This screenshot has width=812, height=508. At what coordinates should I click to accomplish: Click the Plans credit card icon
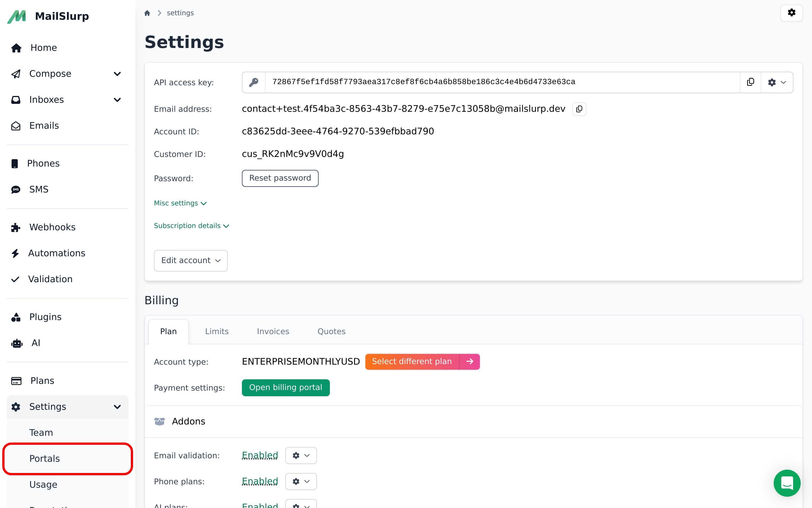(x=16, y=381)
